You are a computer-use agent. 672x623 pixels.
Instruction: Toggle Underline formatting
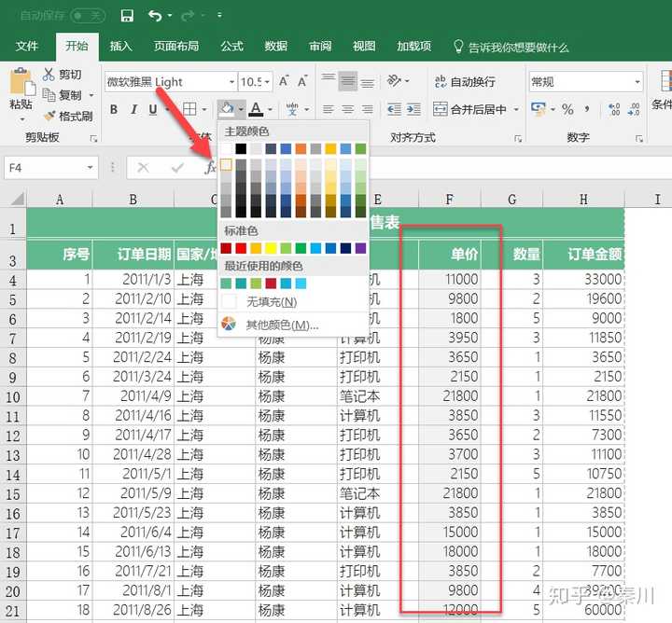153,110
